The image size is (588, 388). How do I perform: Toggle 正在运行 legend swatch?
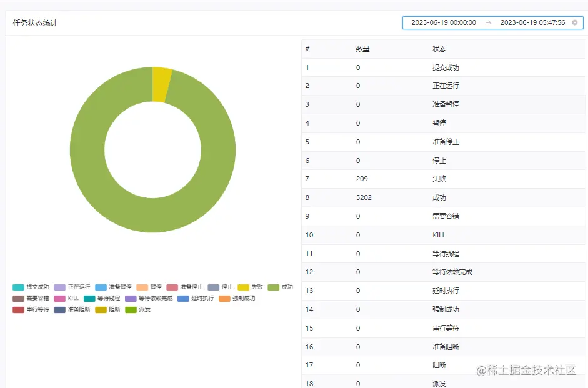point(59,287)
